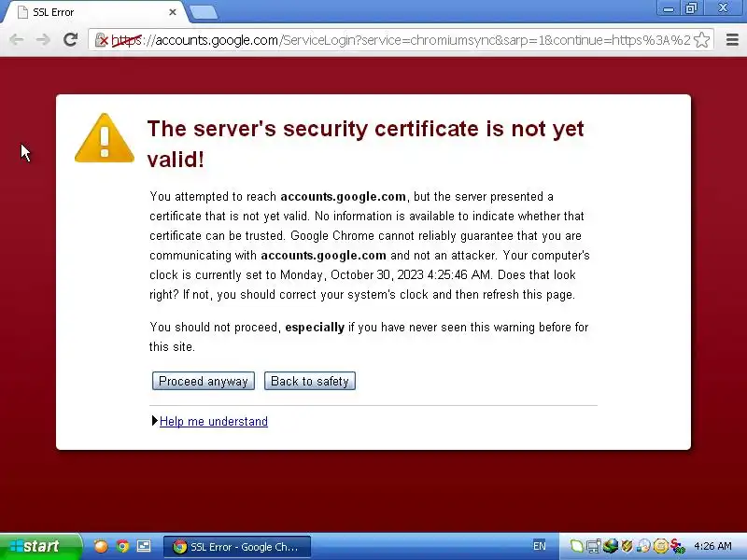Click the EN language indicator
The image size is (747, 560).
[x=540, y=546]
